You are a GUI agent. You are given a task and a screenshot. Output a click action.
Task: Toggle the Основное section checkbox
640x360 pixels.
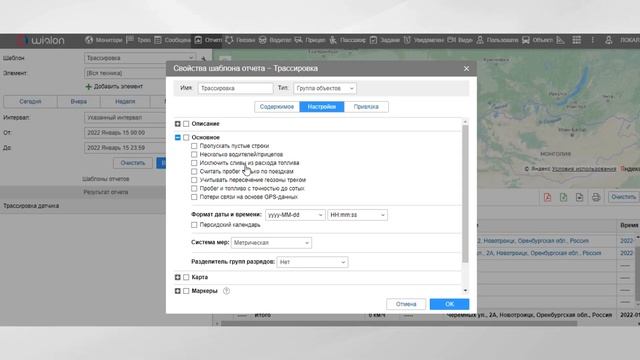[186, 138]
